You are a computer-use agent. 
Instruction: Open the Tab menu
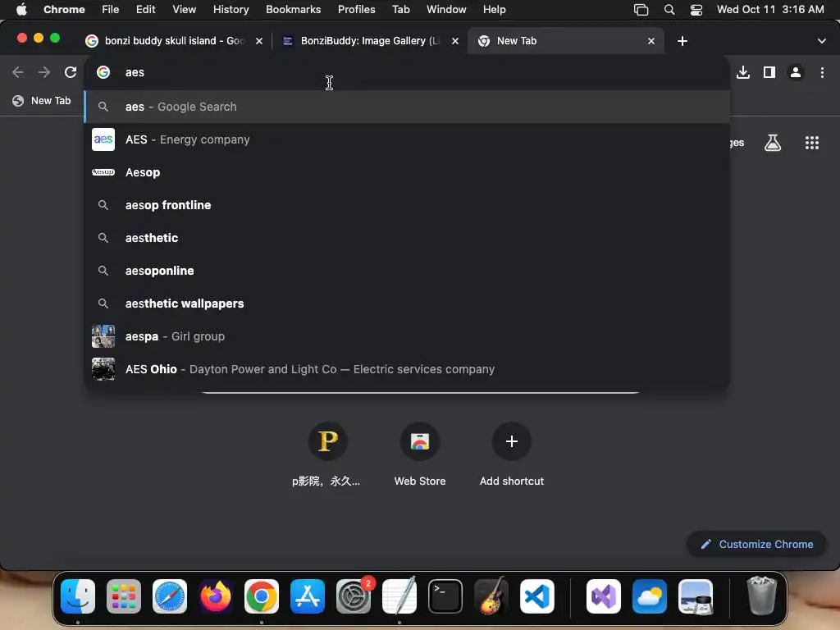click(400, 10)
